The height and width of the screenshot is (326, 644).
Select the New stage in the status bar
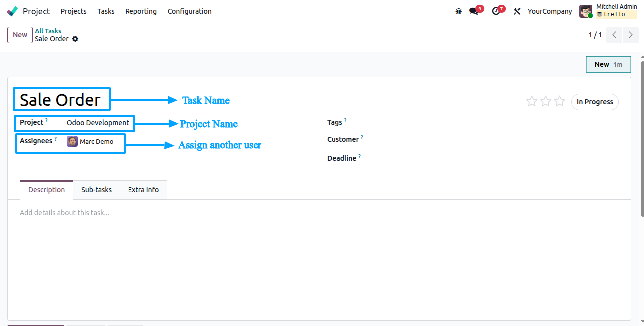point(608,64)
